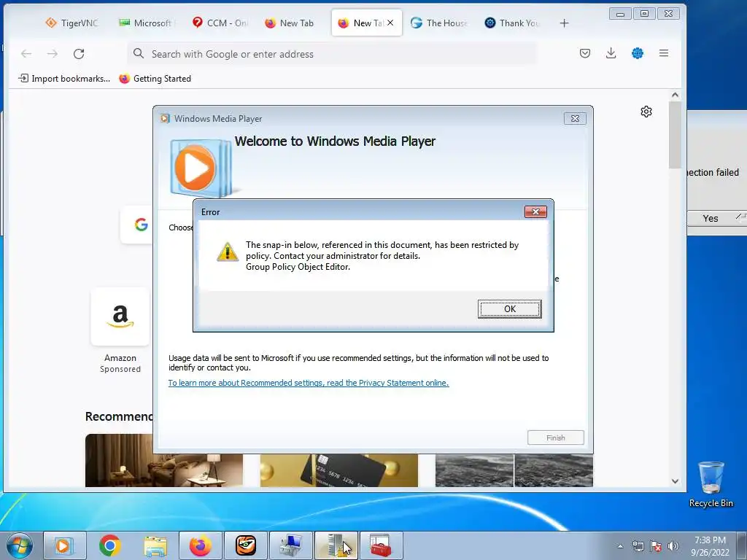The width and height of the screenshot is (747, 560).
Task: Click the browser Back arrow
Action: (26, 54)
